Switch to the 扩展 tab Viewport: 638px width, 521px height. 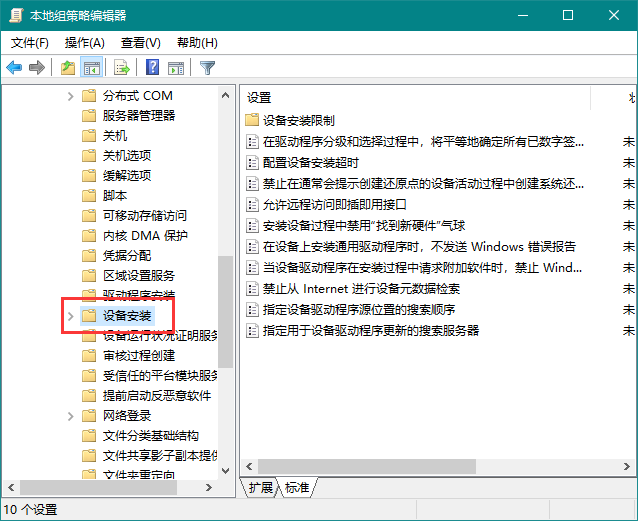point(260,487)
